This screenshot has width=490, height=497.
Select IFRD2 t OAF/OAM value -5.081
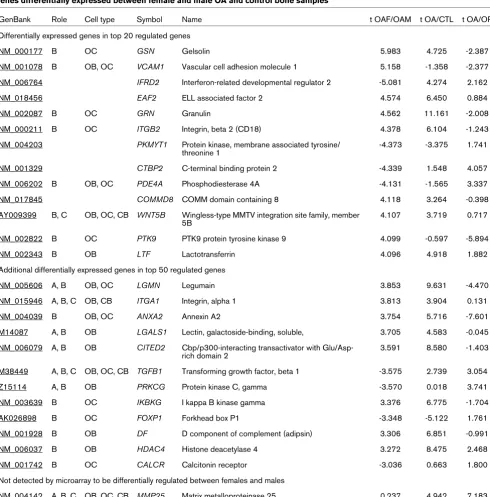click(390, 83)
